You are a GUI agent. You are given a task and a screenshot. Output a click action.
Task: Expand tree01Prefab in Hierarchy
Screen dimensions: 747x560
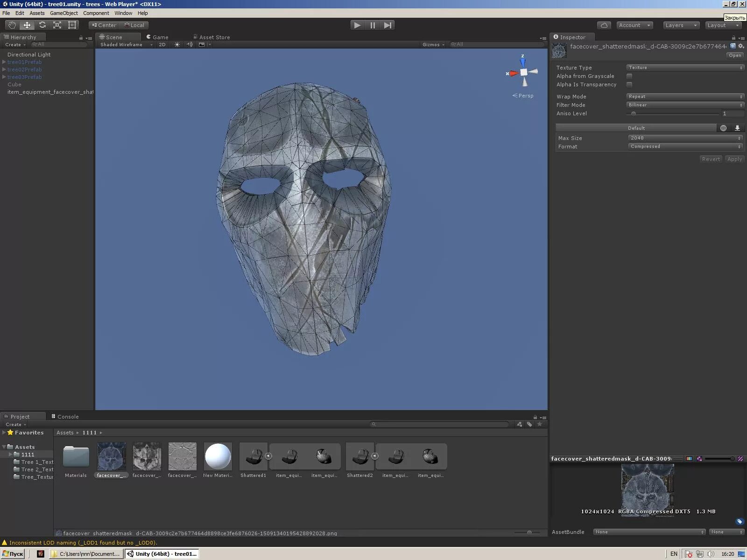(x=4, y=62)
